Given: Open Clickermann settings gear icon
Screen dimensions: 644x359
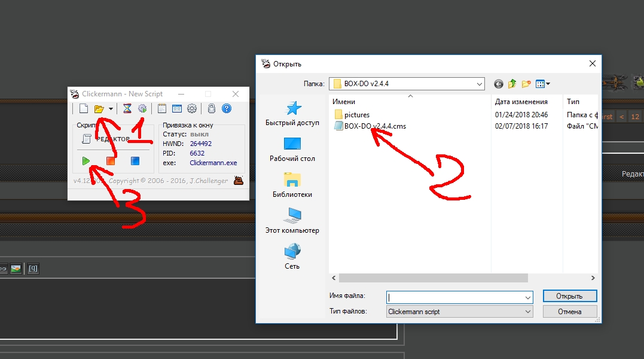Looking at the screenshot, I should tap(192, 109).
